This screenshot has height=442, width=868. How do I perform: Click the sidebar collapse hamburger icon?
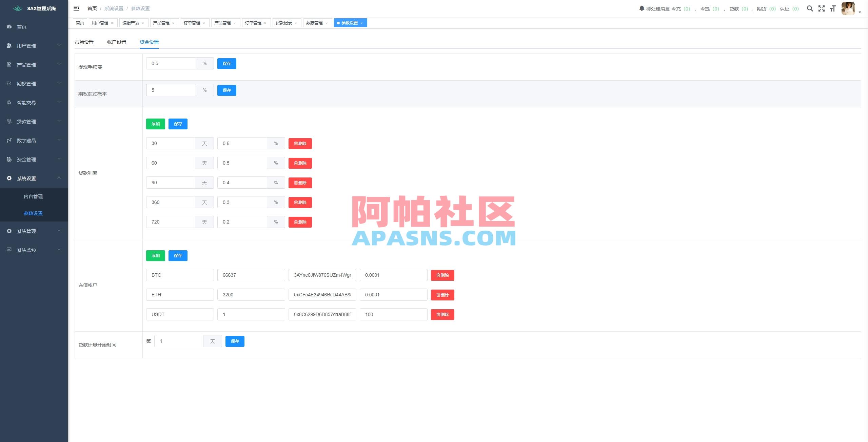click(76, 8)
